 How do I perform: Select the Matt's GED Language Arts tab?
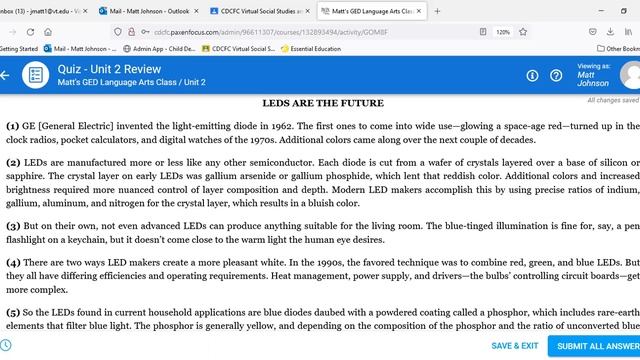pos(372,11)
